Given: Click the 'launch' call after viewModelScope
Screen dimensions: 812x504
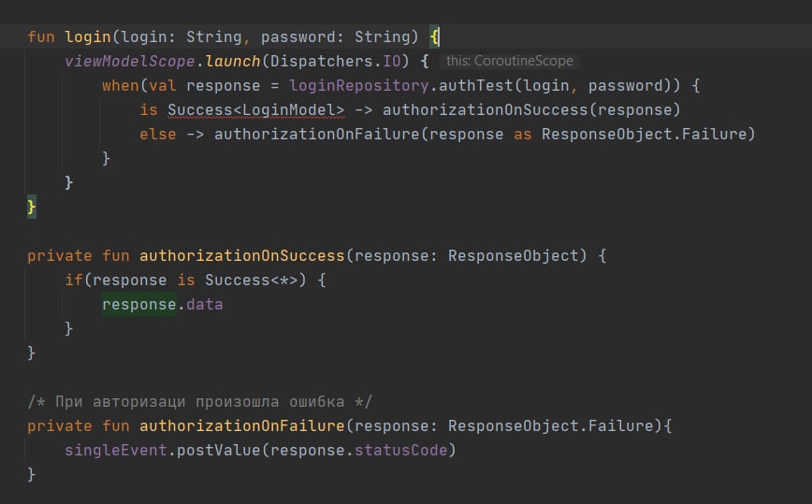Looking at the screenshot, I should click(233, 61).
